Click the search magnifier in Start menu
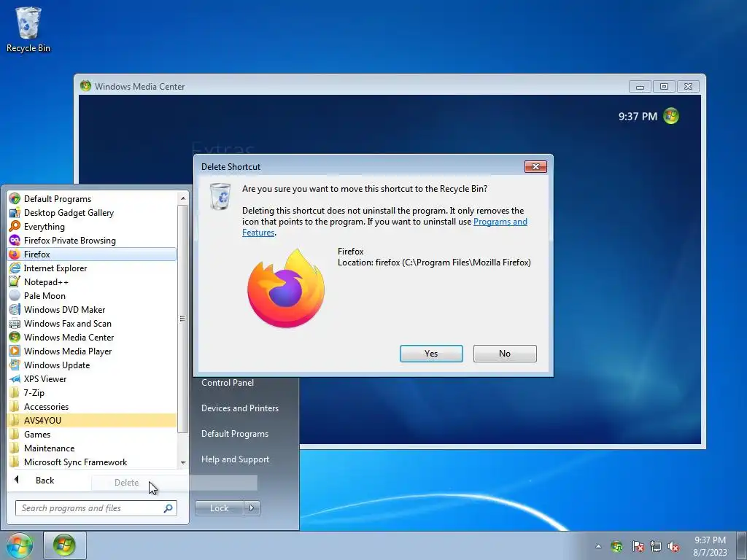The height and width of the screenshot is (560, 747). point(168,508)
